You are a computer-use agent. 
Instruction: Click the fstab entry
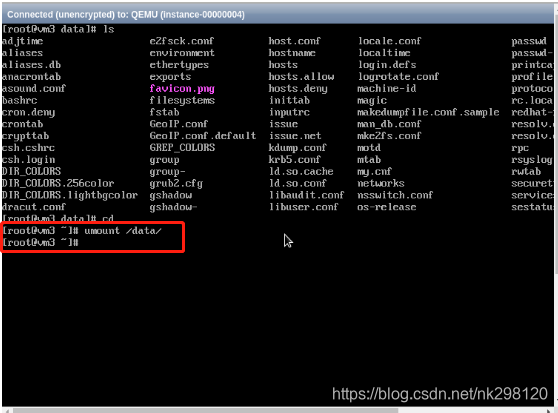[x=164, y=112]
